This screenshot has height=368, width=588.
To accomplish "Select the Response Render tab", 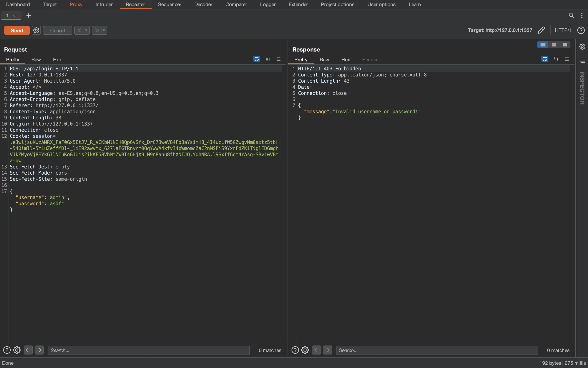I will point(370,60).
